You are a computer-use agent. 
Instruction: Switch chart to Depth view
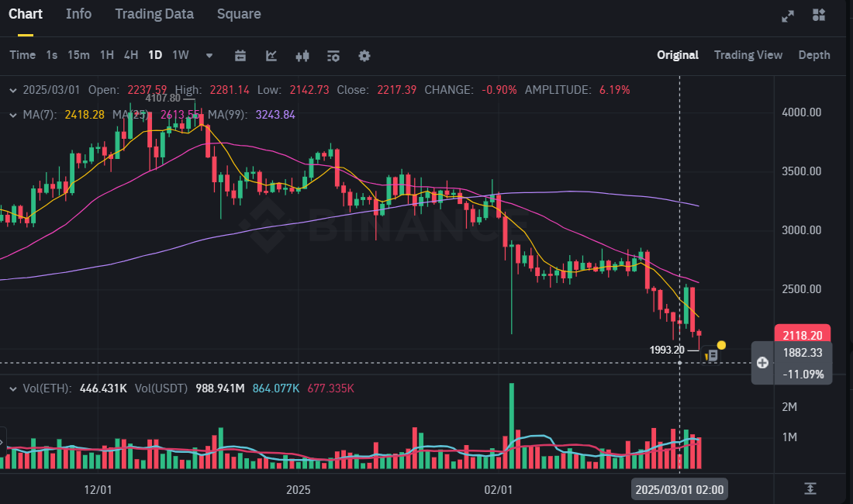click(x=814, y=55)
